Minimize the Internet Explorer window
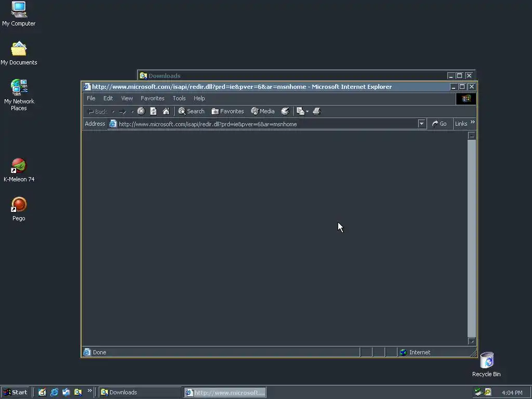The width and height of the screenshot is (532, 399). (453, 87)
